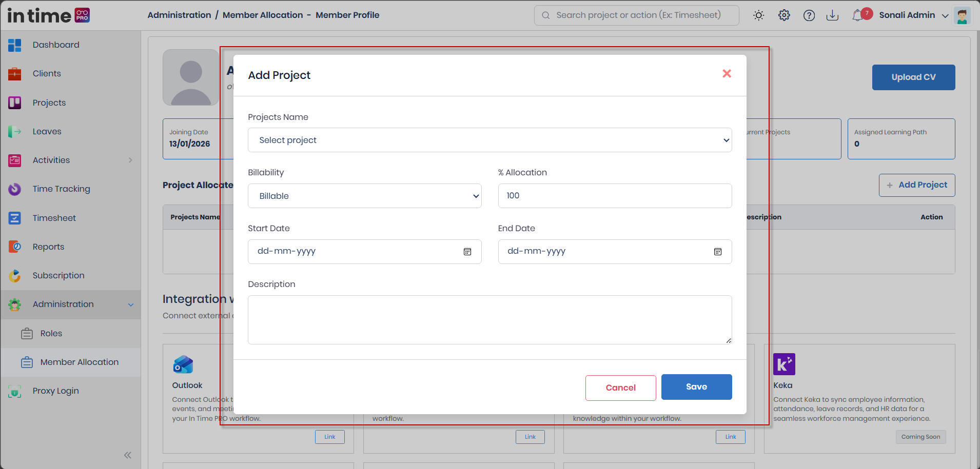Open the End Date calendar picker icon

[x=718, y=252]
